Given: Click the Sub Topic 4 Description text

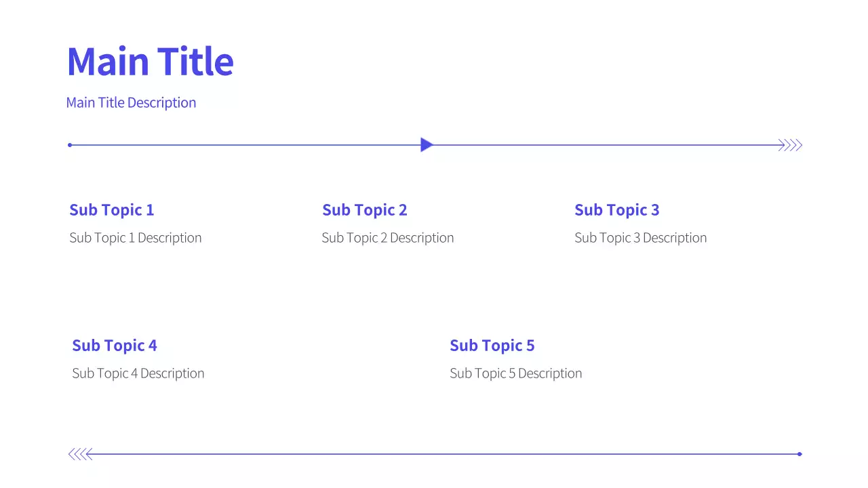Looking at the screenshot, I should 138,373.
